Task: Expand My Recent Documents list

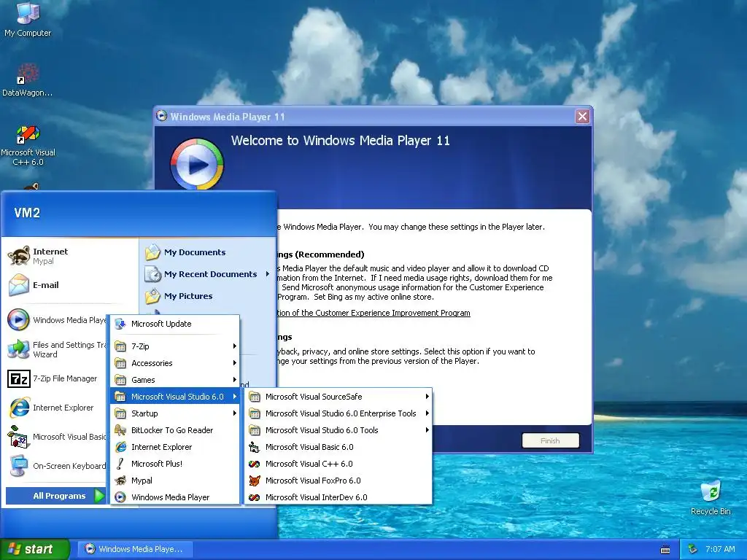Action: (x=207, y=274)
